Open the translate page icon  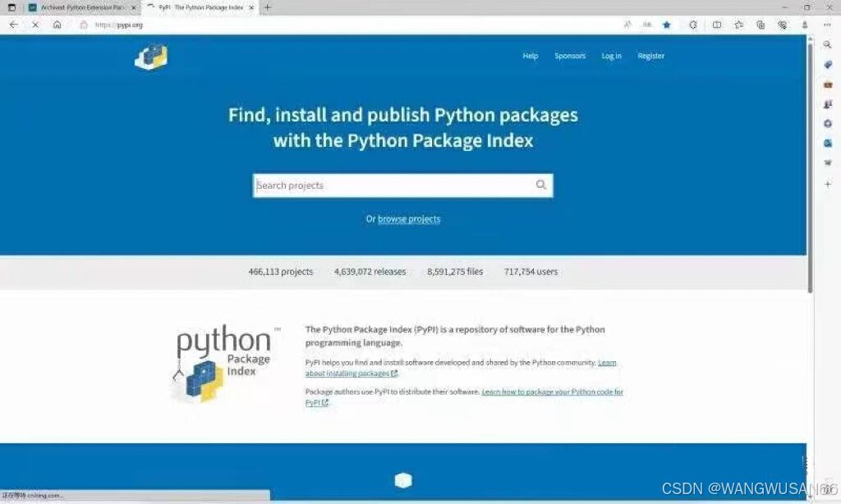647,25
